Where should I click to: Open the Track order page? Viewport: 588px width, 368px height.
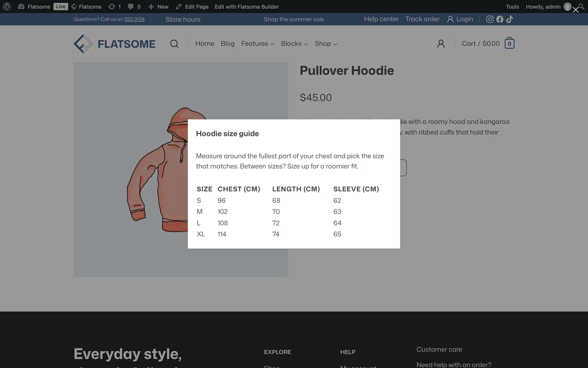coord(422,19)
